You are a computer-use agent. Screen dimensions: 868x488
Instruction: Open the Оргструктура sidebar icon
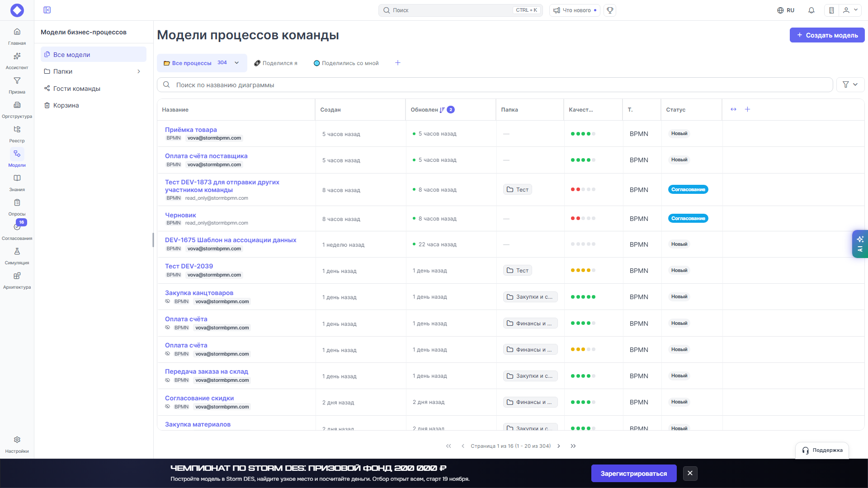[17, 105]
